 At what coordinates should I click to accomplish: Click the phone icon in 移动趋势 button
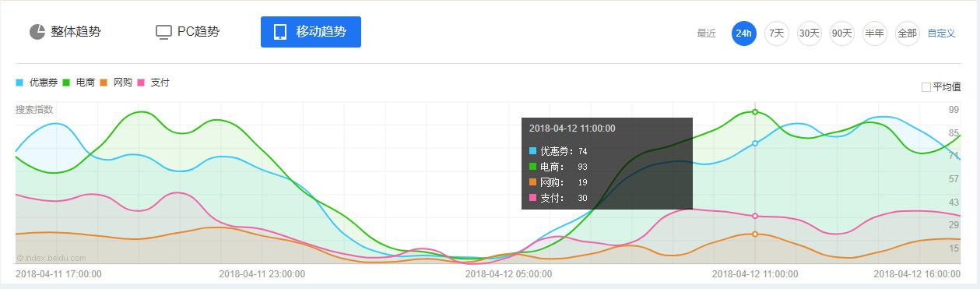[280, 32]
